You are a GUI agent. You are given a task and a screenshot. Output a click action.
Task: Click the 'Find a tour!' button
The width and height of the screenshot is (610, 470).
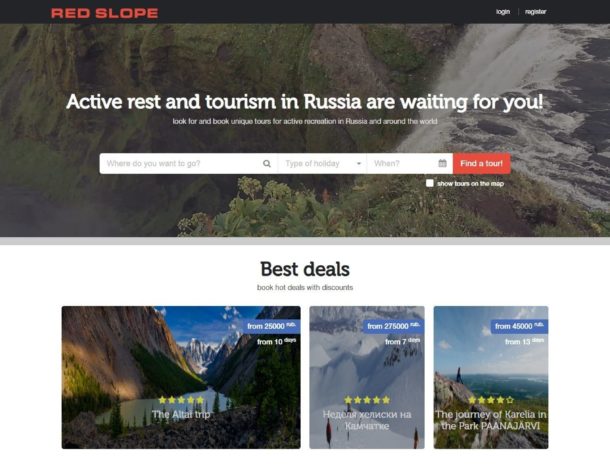point(482,163)
